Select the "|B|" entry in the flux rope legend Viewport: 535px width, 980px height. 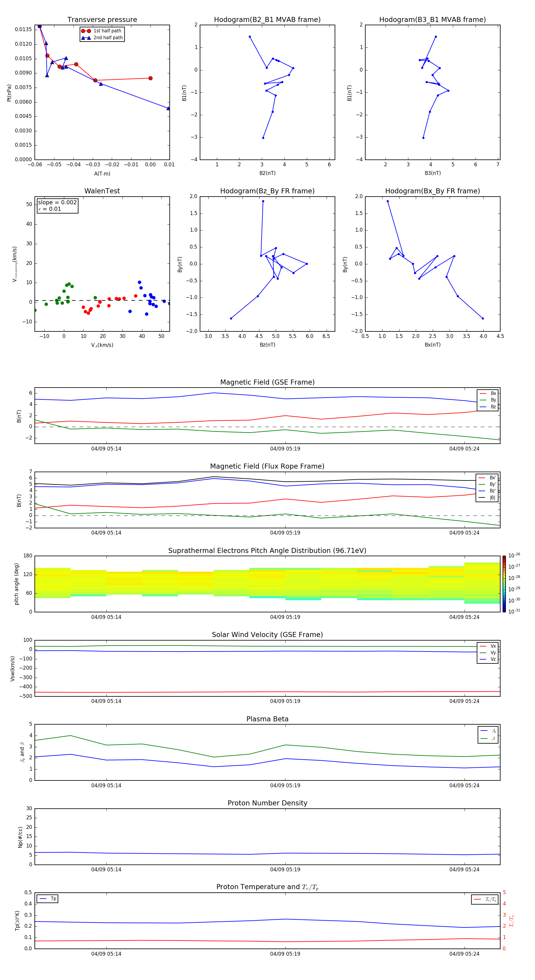click(487, 498)
